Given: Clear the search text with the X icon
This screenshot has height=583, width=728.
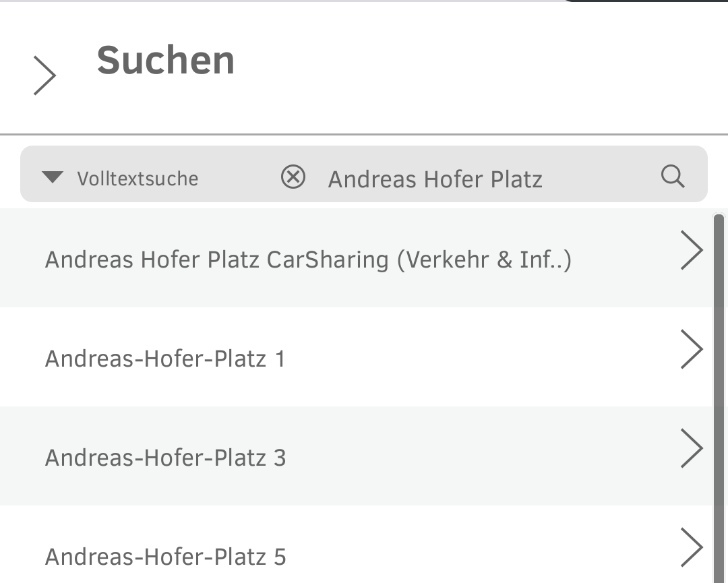Looking at the screenshot, I should pyautogui.click(x=293, y=177).
